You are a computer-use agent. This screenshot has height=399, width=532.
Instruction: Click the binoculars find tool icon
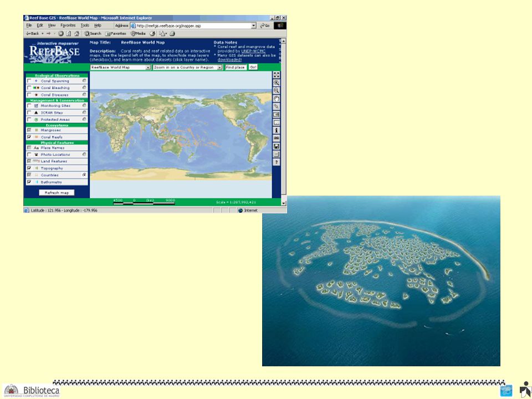pyautogui.click(x=277, y=138)
